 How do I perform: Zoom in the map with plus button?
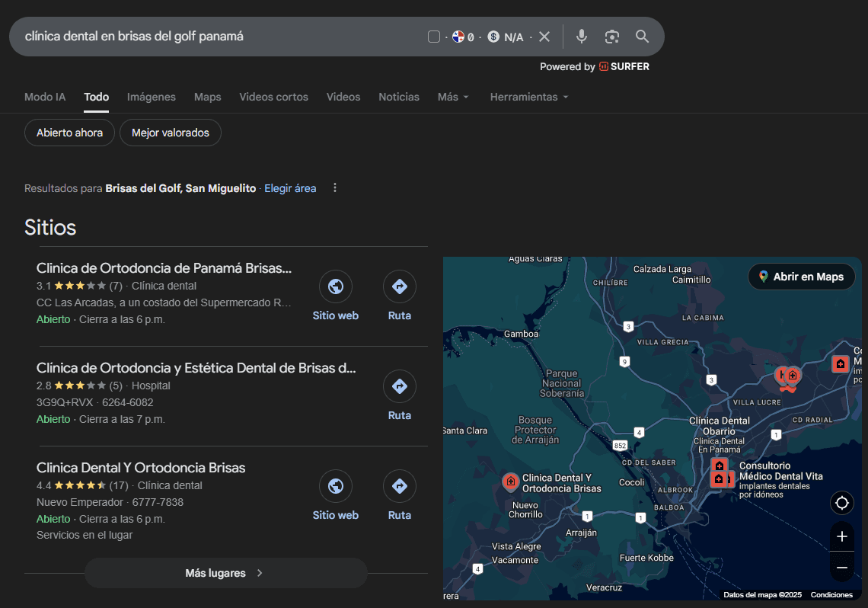coord(842,536)
